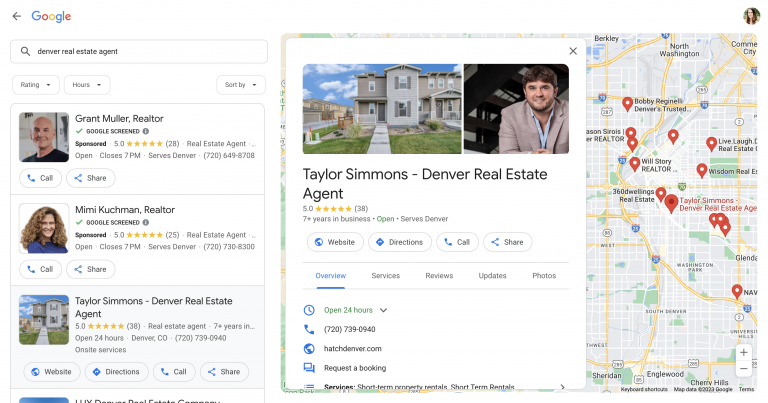Open the user profile avatar
768x403 pixels.
(x=751, y=16)
